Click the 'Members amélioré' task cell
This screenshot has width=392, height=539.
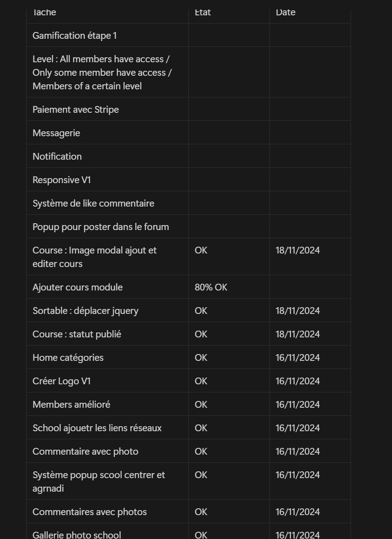pos(107,404)
